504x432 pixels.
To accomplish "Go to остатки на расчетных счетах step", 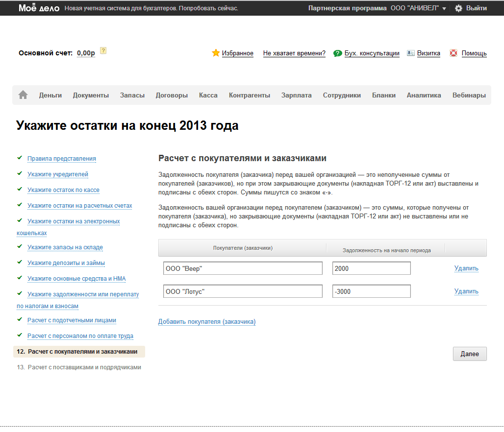I will pyautogui.click(x=80, y=206).
